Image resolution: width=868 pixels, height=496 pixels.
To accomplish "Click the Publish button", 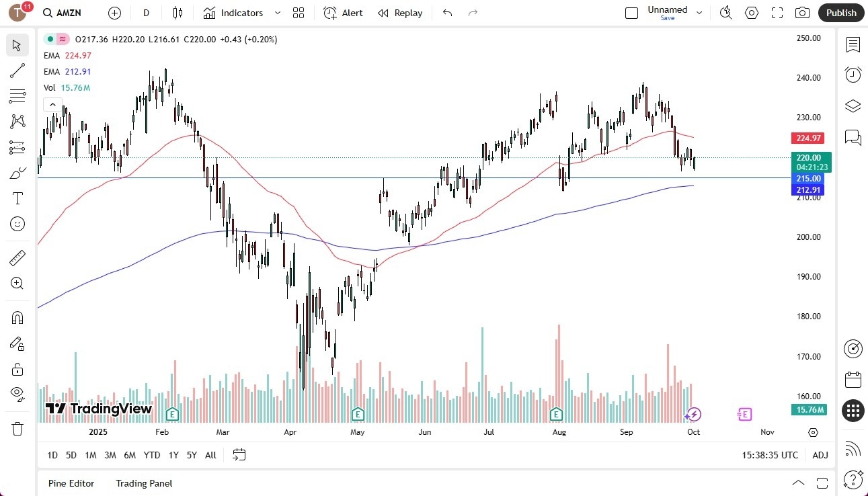I will click(840, 13).
